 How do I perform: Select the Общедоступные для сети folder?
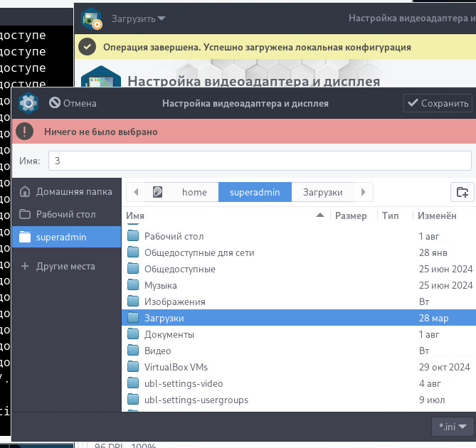point(299,252)
